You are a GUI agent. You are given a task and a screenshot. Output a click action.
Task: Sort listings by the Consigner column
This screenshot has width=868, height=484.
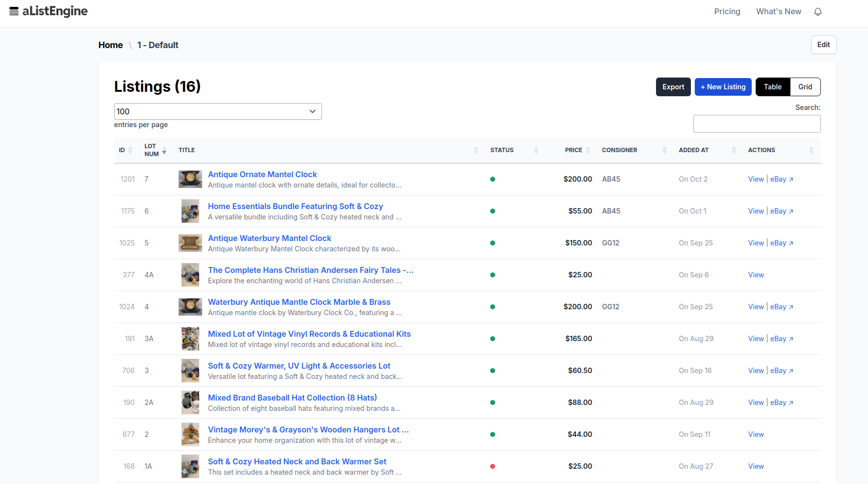[x=664, y=150]
